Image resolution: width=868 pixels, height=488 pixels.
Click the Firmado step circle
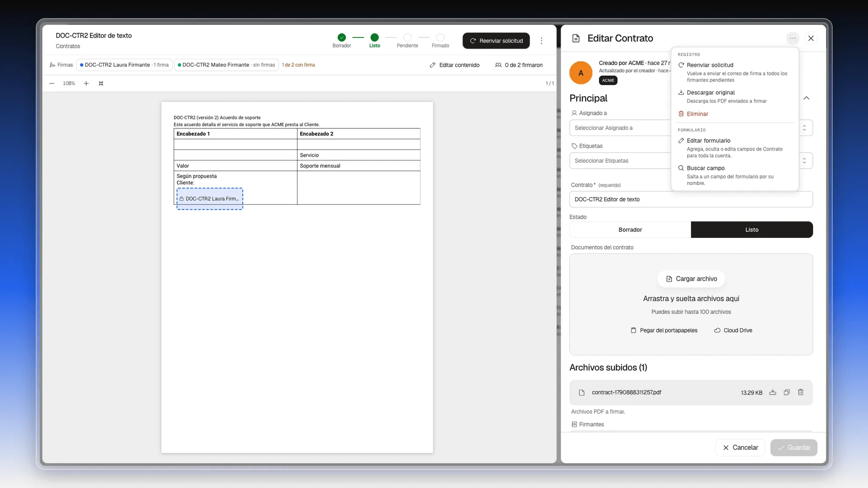point(440,38)
